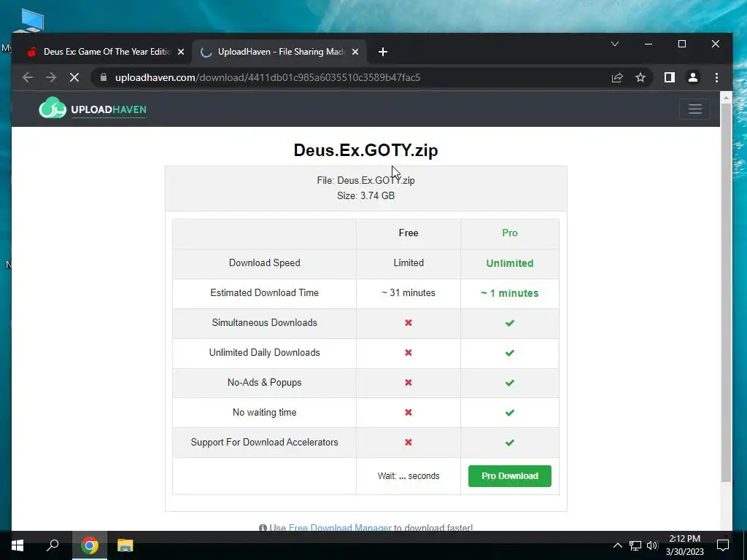Open Free Download Manager link

click(340, 528)
